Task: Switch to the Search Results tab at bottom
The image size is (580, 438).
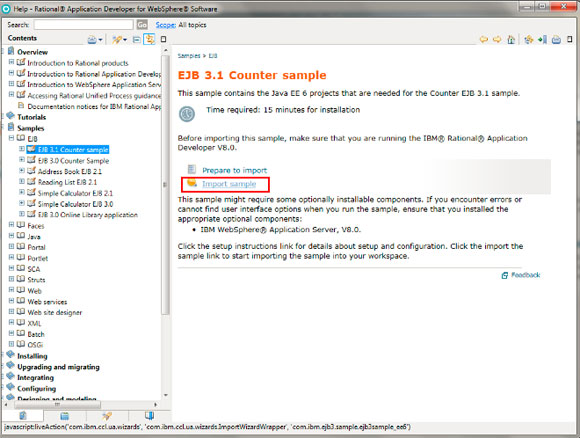Action: pos(107,416)
